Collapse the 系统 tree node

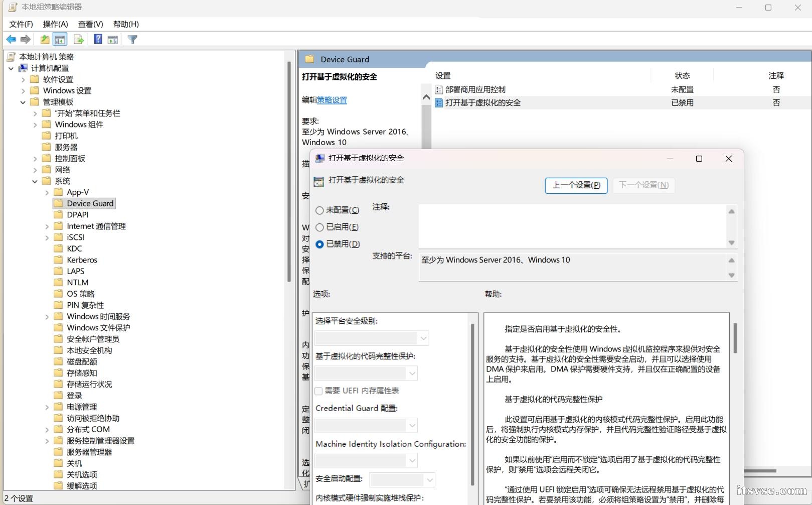coord(35,181)
